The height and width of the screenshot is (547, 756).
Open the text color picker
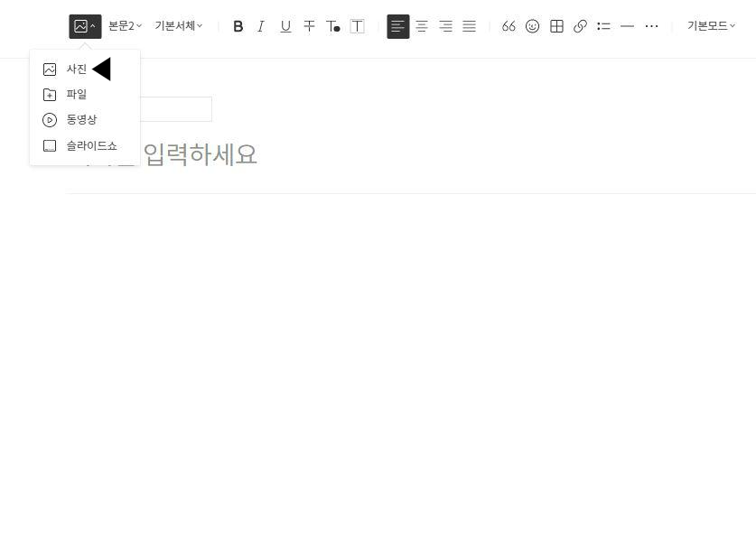pos(332,26)
